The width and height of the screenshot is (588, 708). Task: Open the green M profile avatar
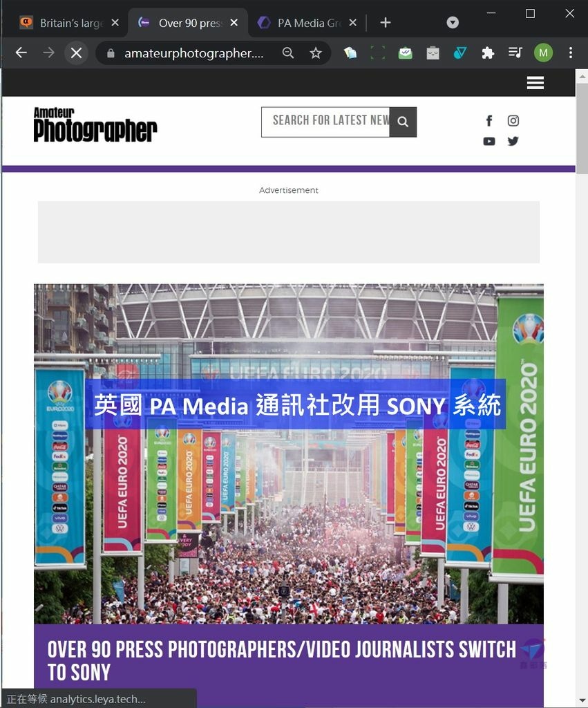pyautogui.click(x=543, y=53)
